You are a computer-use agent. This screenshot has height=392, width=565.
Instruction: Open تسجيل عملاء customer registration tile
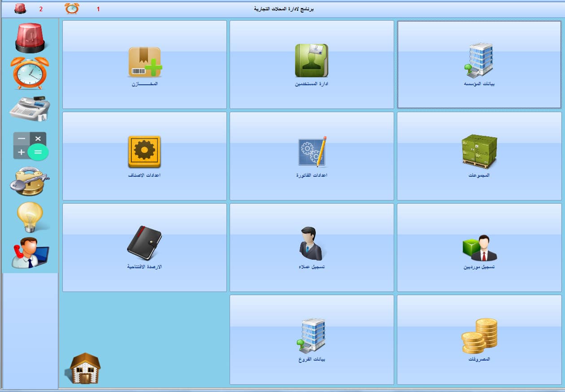click(312, 248)
